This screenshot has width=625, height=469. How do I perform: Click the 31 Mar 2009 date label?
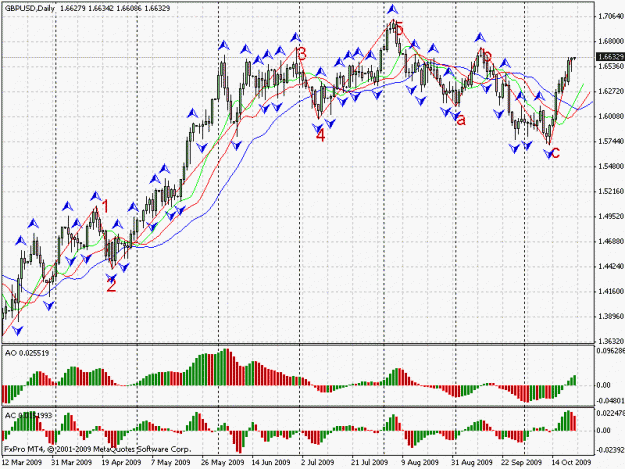(x=72, y=462)
